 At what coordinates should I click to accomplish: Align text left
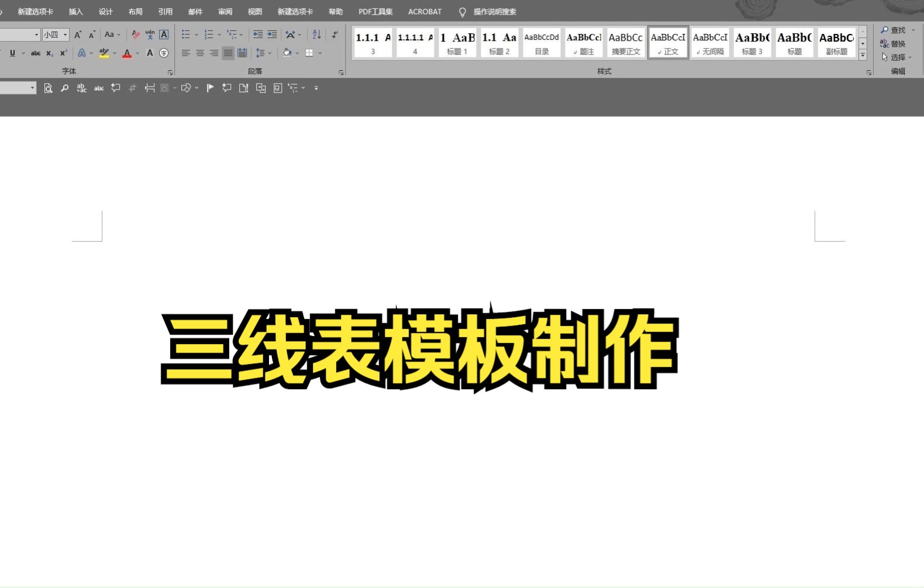pyautogui.click(x=186, y=53)
